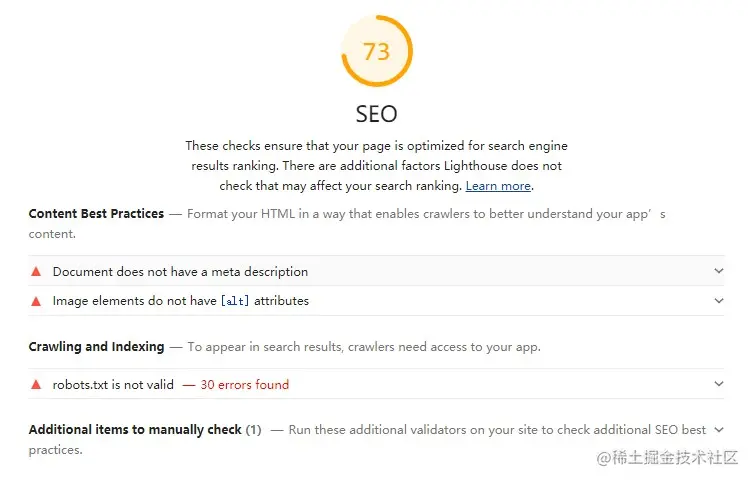Click the SEO score gauge showing 73
This screenshot has width=754, height=482.
tap(377, 51)
